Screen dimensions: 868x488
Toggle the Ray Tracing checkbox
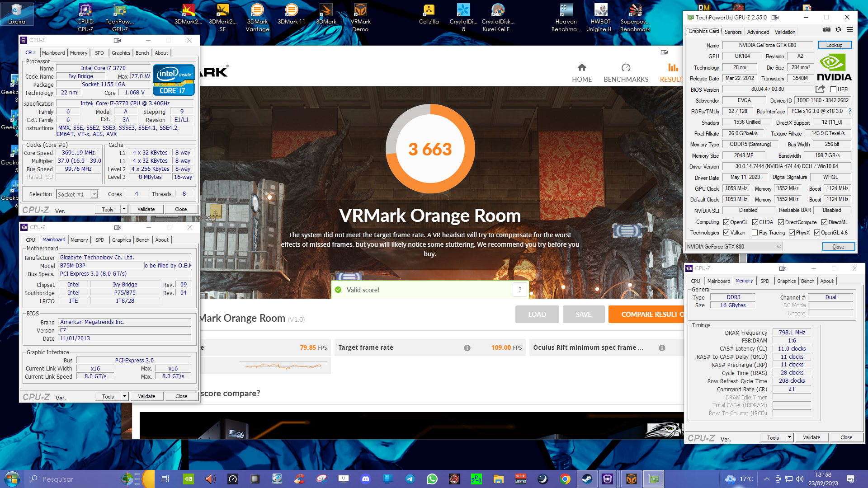pos(755,233)
